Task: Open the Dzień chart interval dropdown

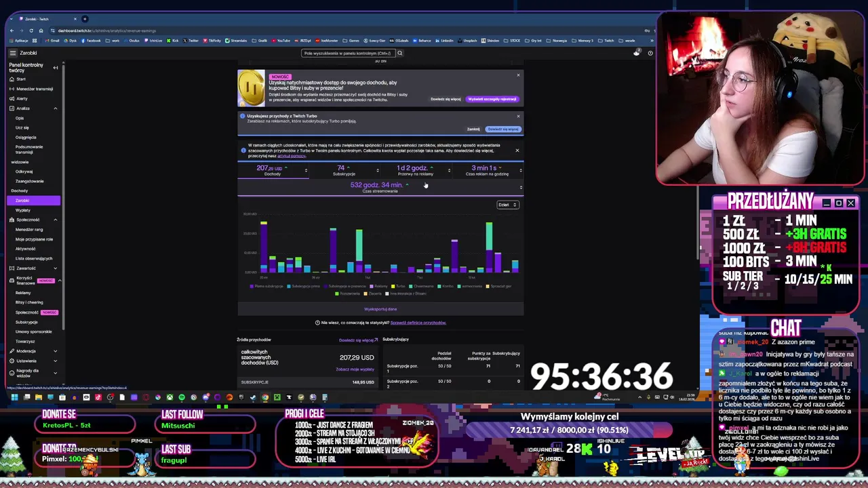Action: click(x=508, y=205)
